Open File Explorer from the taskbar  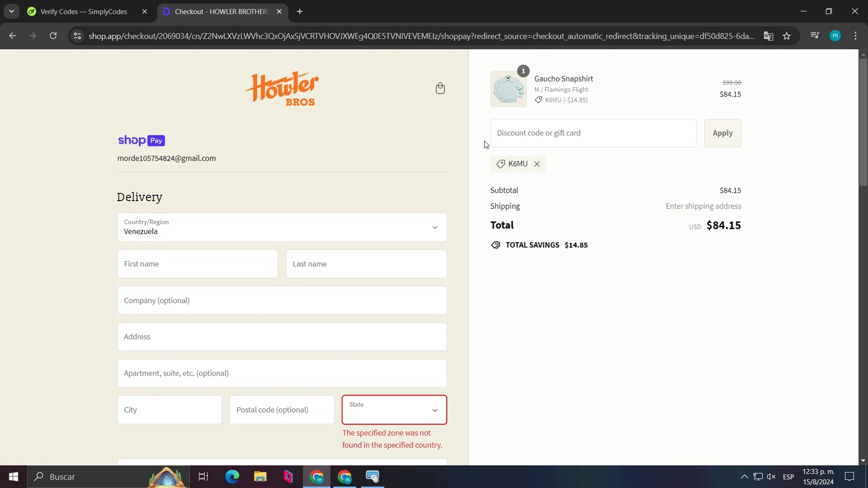coord(260,477)
